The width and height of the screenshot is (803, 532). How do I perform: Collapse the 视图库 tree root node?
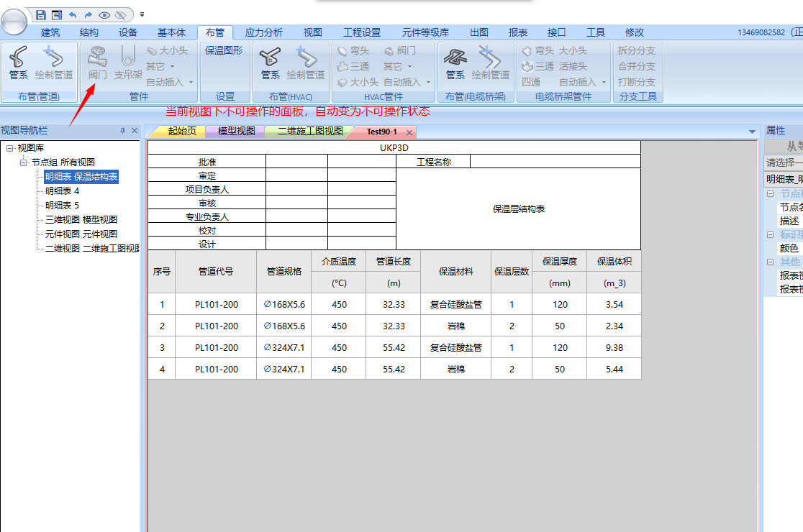[10, 148]
